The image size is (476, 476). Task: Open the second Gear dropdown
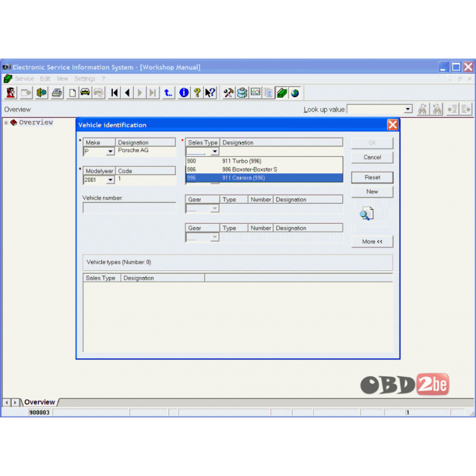click(215, 237)
